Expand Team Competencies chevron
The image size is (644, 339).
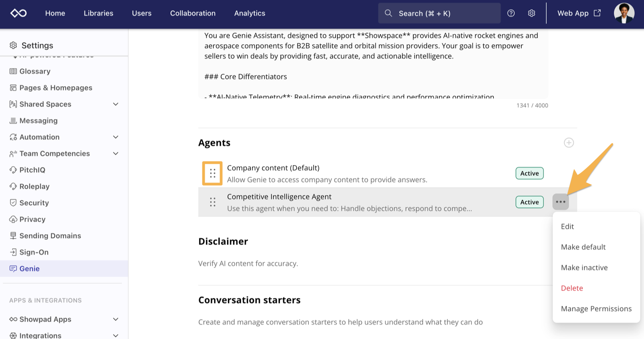116,153
